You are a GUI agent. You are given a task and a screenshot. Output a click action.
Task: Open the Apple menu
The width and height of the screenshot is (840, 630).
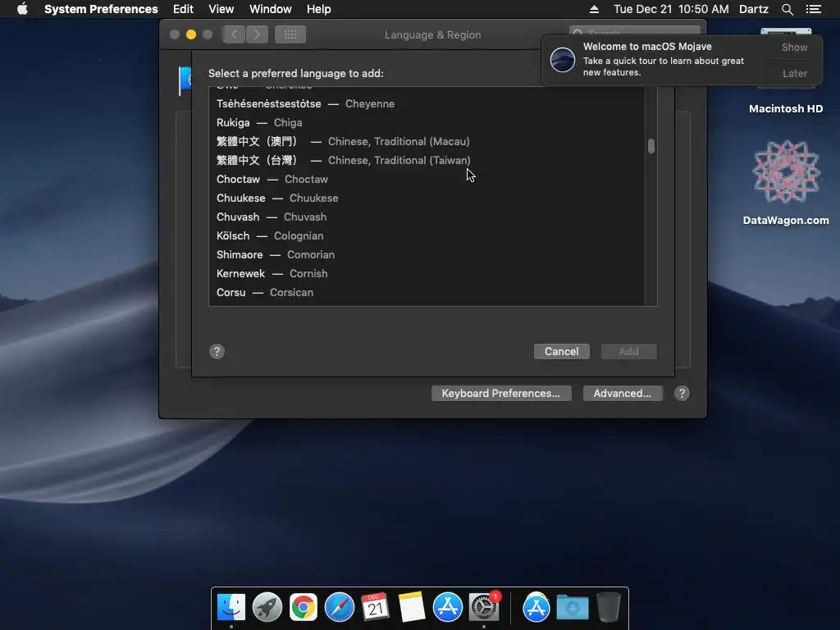(x=22, y=9)
